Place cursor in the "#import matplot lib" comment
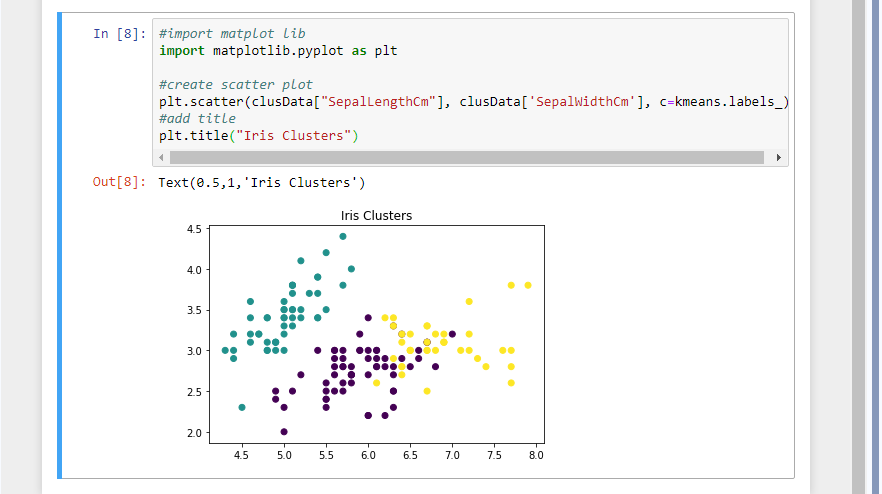Screen dimensions: 882x494 pyautogui.click(x=232, y=34)
